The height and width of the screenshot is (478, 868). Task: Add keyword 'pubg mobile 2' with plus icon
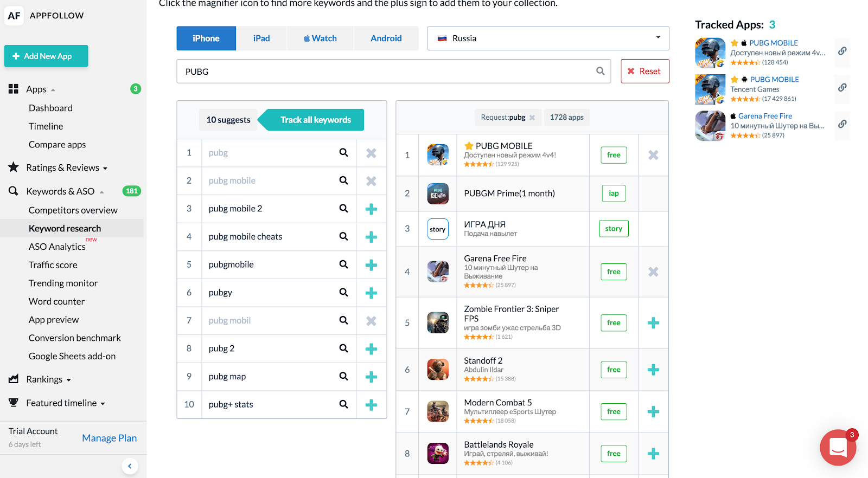point(371,209)
